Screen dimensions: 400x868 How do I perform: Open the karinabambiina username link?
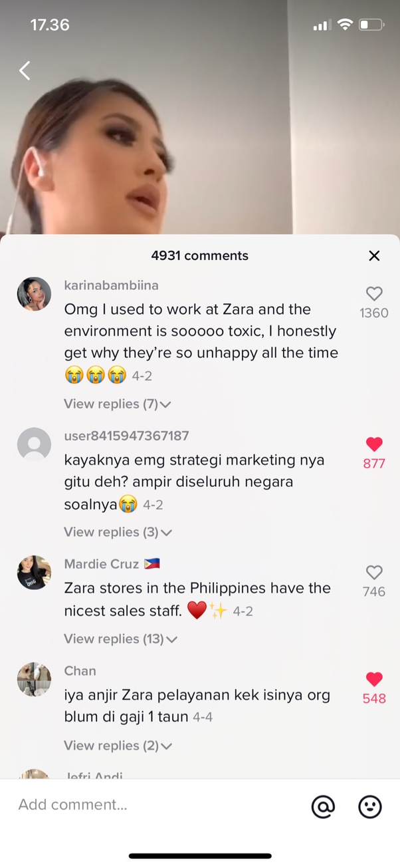click(x=111, y=285)
